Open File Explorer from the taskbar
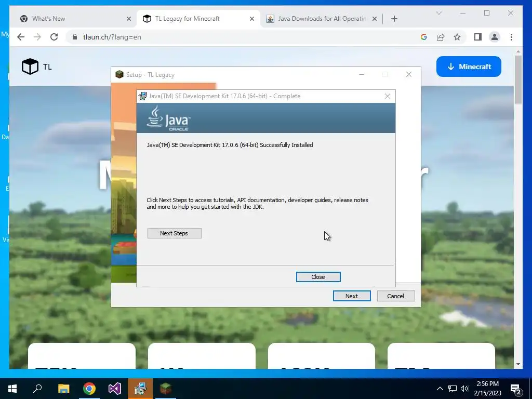 [x=63, y=389]
